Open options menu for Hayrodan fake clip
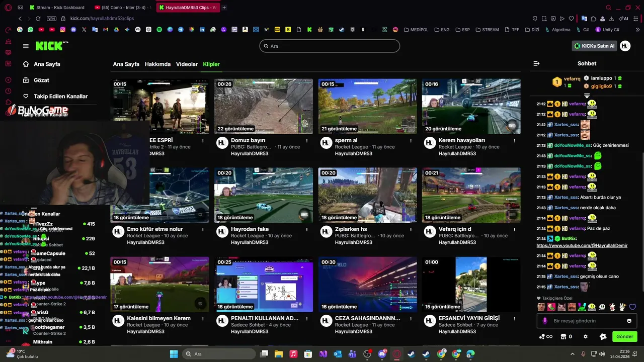 307,230
